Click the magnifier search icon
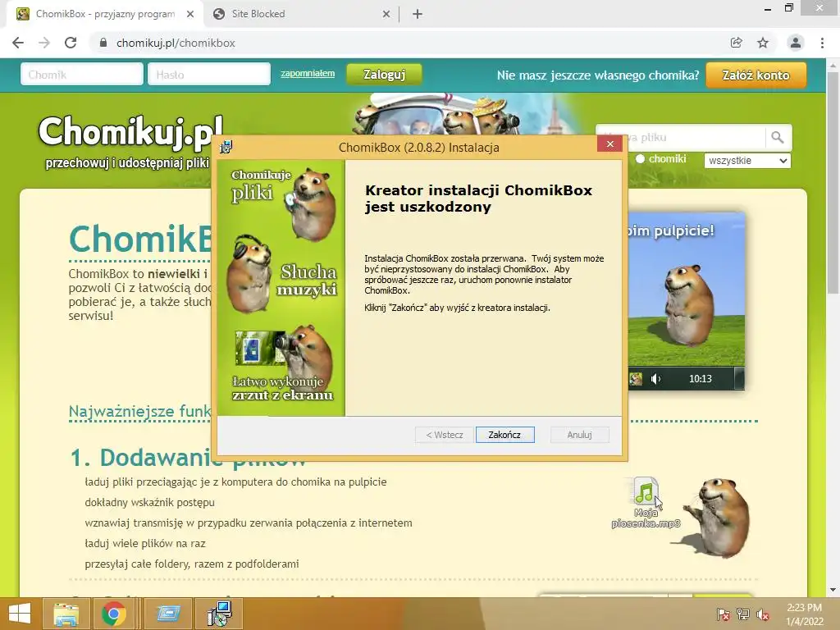The image size is (840, 630). pyautogui.click(x=778, y=138)
